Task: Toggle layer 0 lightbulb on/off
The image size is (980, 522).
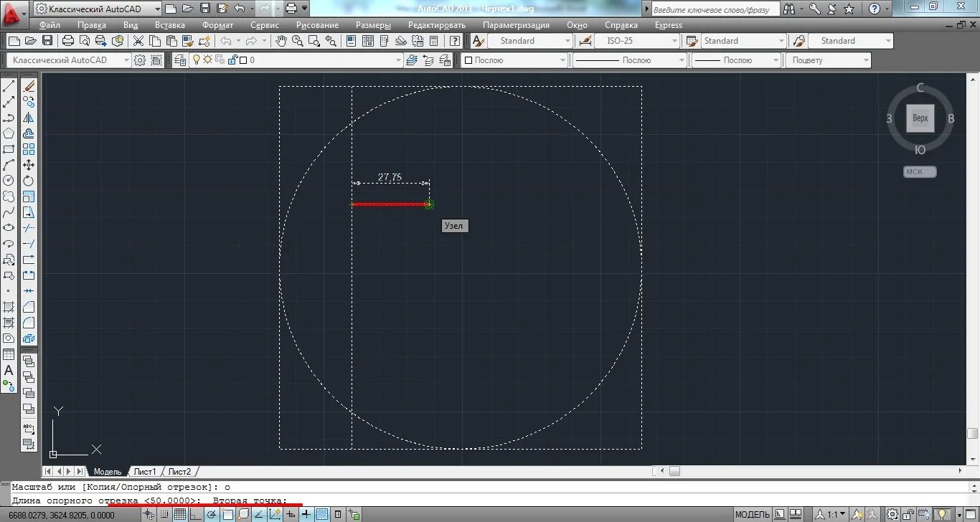Action: point(196,60)
